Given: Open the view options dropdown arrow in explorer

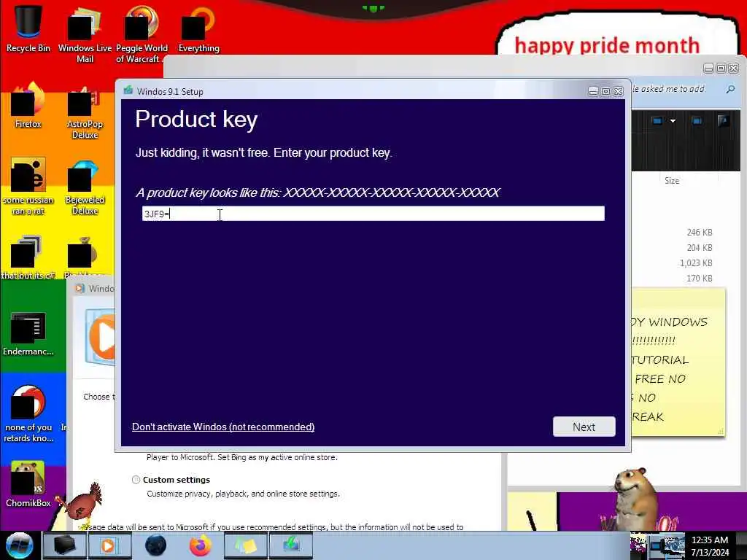Looking at the screenshot, I should tap(673, 121).
